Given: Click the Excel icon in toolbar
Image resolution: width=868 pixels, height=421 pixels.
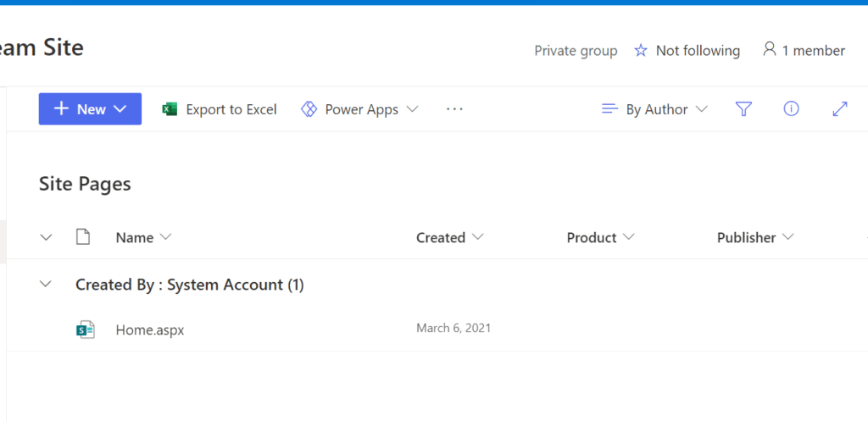Looking at the screenshot, I should [170, 109].
